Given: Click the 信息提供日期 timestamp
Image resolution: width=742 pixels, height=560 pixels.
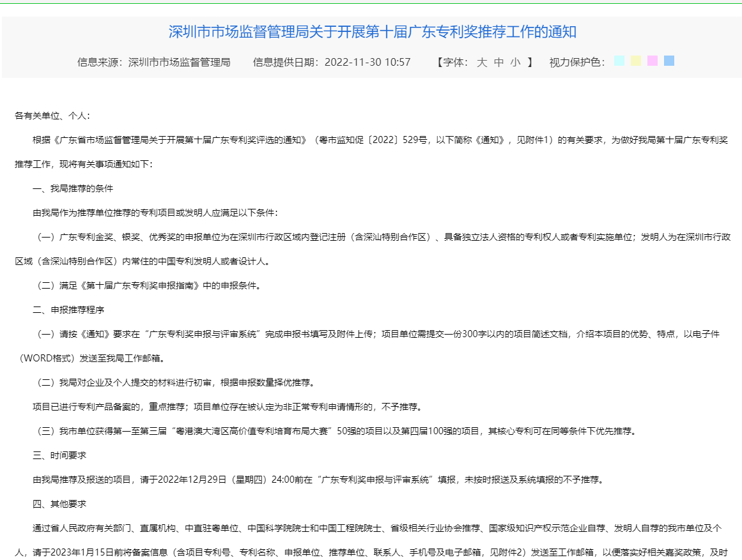Looking at the screenshot, I should 333,63.
